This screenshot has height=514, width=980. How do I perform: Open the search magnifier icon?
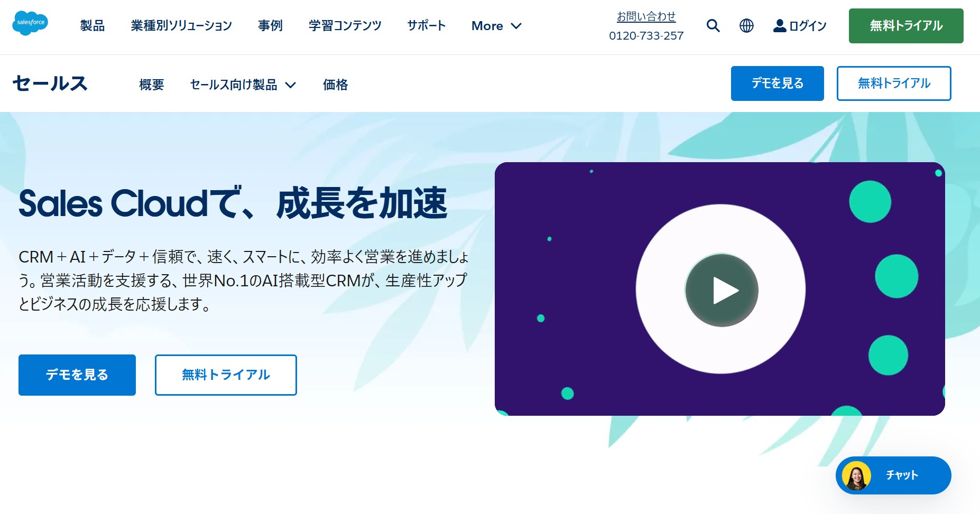tap(713, 25)
